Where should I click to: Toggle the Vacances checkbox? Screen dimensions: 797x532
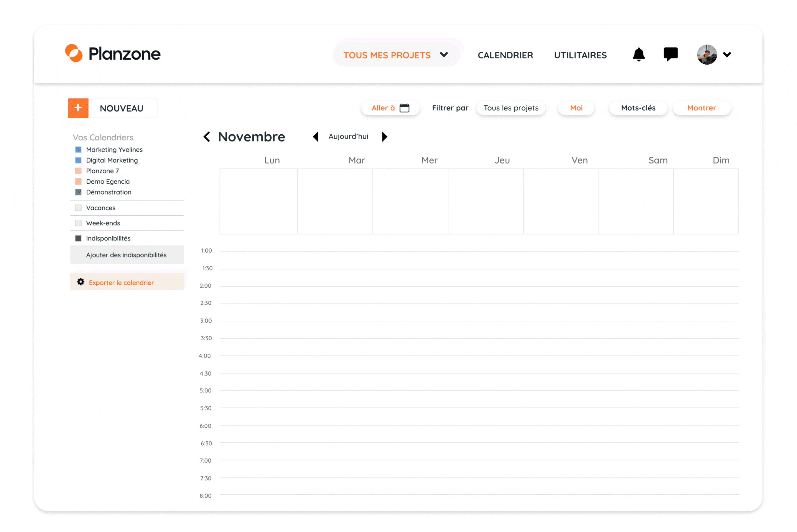click(x=79, y=208)
